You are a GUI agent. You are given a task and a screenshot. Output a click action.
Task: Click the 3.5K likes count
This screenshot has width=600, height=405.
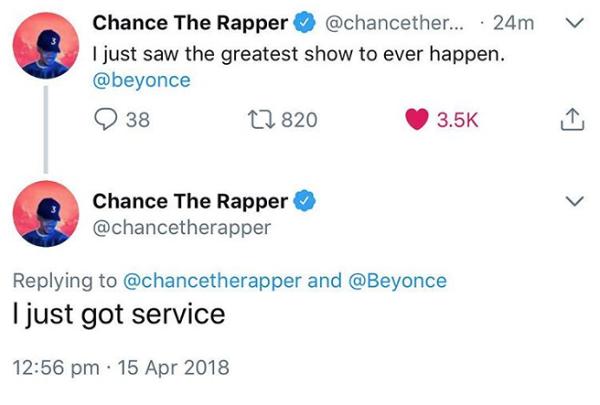point(459,120)
